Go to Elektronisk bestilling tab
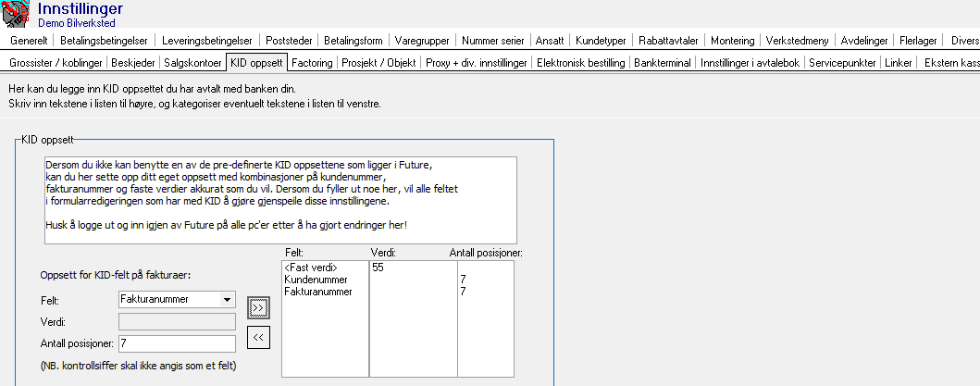980x386 pixels. [x=580, y=63]
